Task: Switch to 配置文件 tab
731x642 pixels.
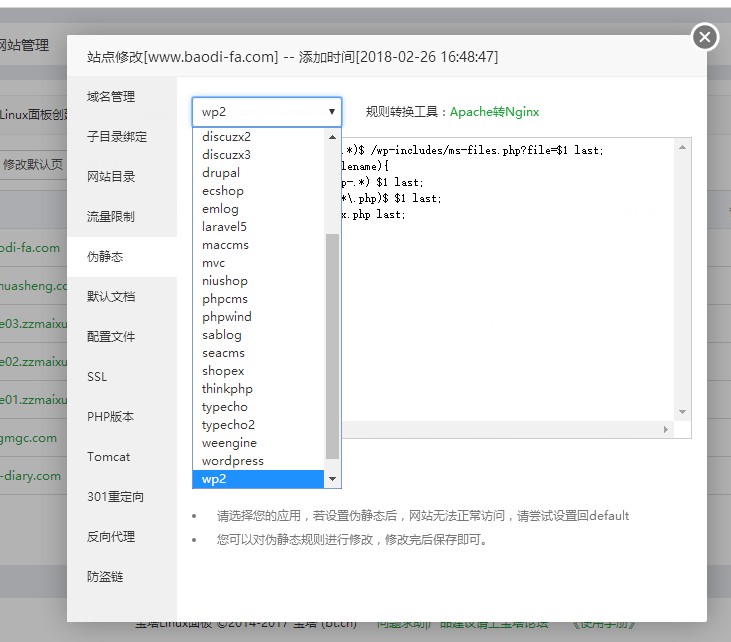Action: 110,337
